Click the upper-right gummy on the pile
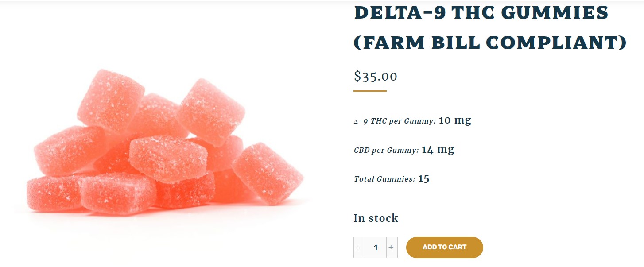Viewport: 644px width, 267px height. (211, 111)
